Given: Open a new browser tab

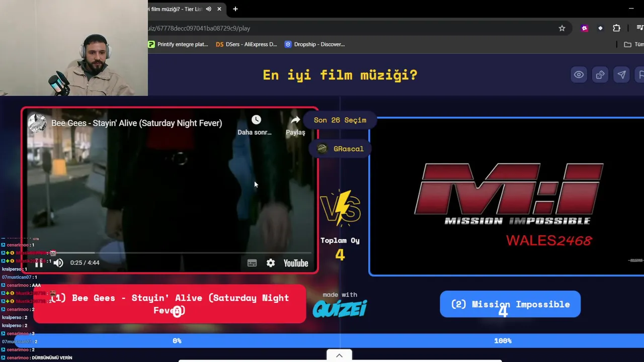Looking at the screenshot, I should pos(235,9).
